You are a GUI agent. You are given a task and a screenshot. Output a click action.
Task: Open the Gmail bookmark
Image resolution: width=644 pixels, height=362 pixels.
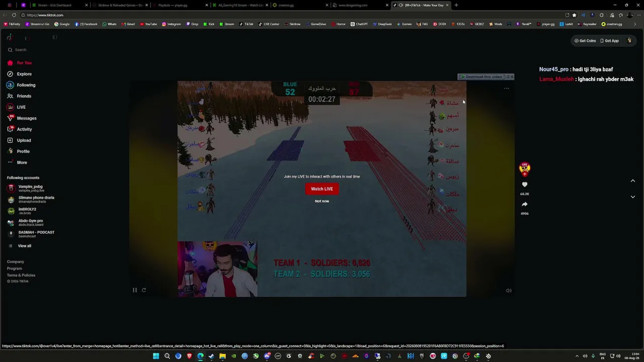coord(128,24)
